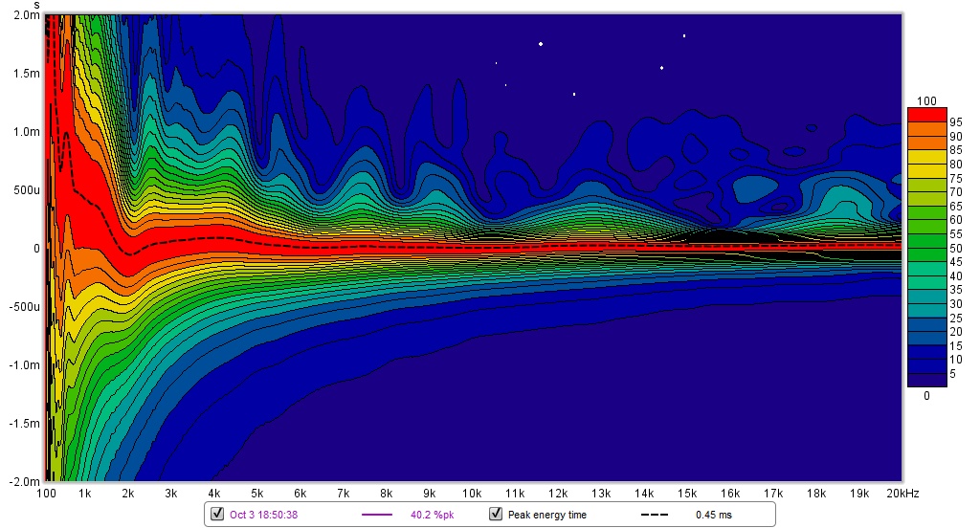
Task: Click the 0.45 ms value
Action: click(x=714, y=515)
